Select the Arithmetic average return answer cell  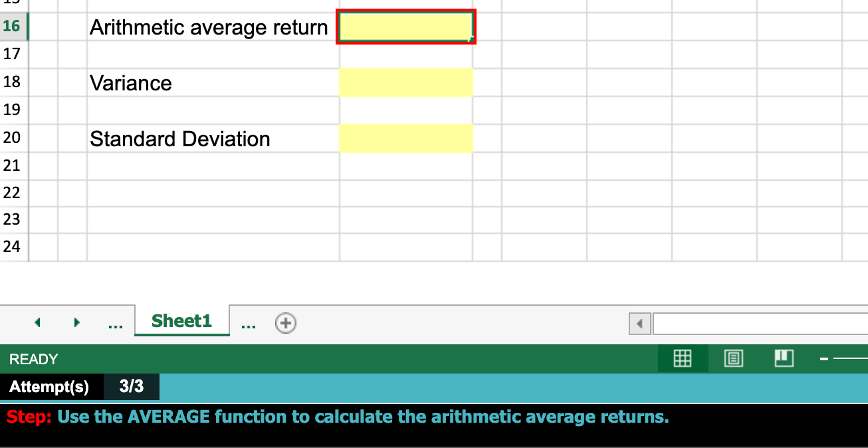pyautogui.click(x=405, y=27)
